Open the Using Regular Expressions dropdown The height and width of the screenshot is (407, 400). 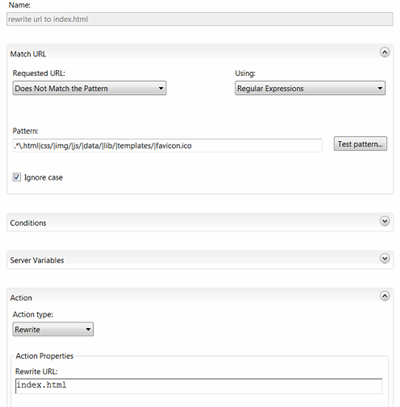click(310, 88)
